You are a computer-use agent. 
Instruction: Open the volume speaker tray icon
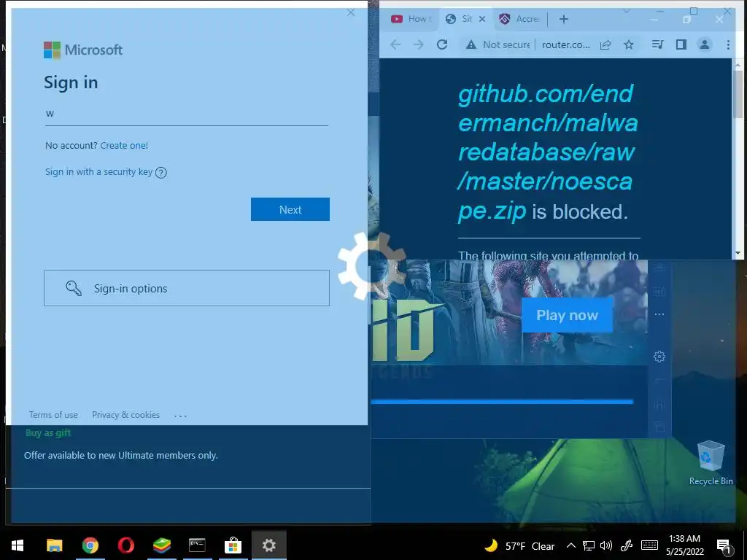coord(606,545)
